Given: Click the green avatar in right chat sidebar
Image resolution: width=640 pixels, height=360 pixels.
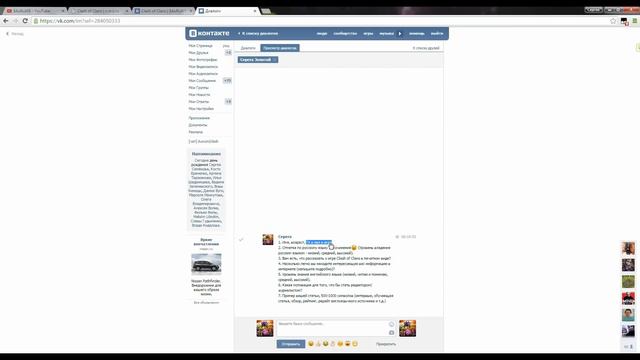Looking at the screenshot, I should 628,282.
